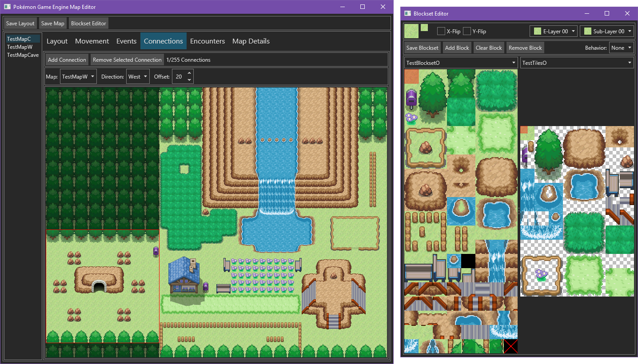Image resolution: width=638 pixels, height=364 pixels.
Task: Enable the Y-Flip checkbox
Action: point(467,31)
